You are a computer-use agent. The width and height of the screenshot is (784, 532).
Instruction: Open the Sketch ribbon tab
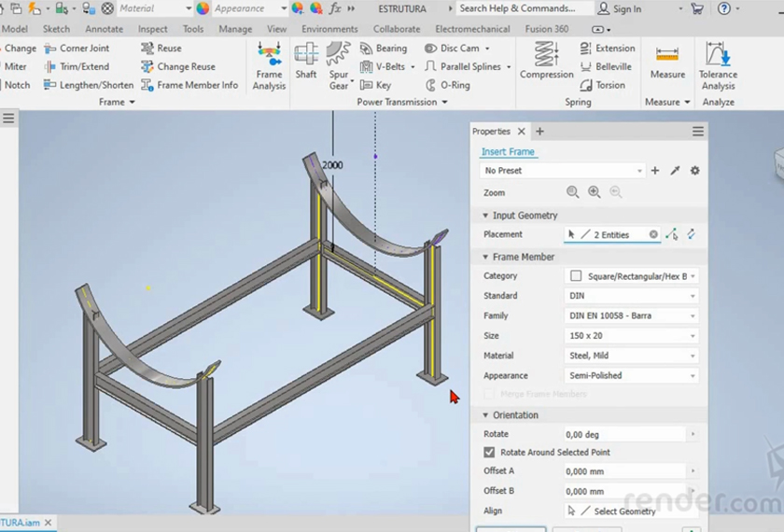(x=56, y=29)
